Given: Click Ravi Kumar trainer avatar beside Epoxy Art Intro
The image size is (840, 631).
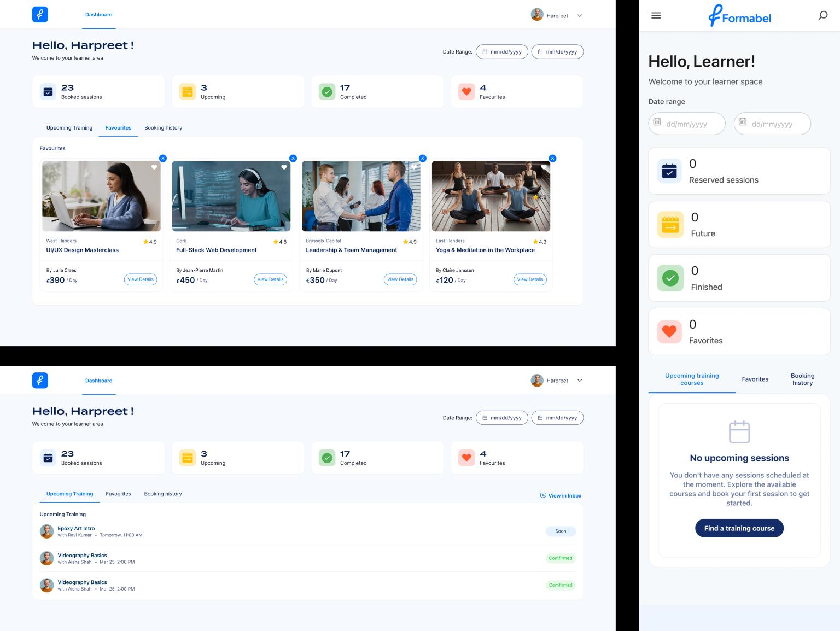Looking at the screenshot, I should point(46,531).
